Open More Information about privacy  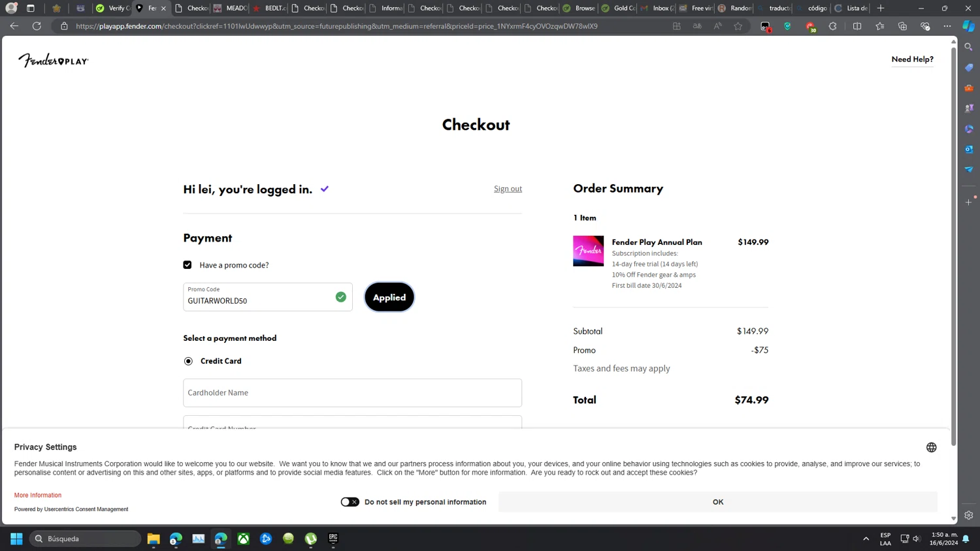pyautogui.click(x=38, y=496)
